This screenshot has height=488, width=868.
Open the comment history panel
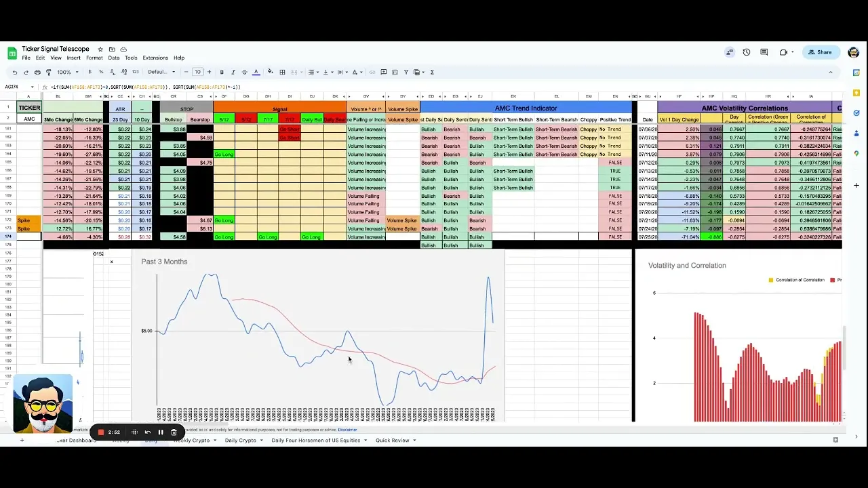(x=764, y=52)
